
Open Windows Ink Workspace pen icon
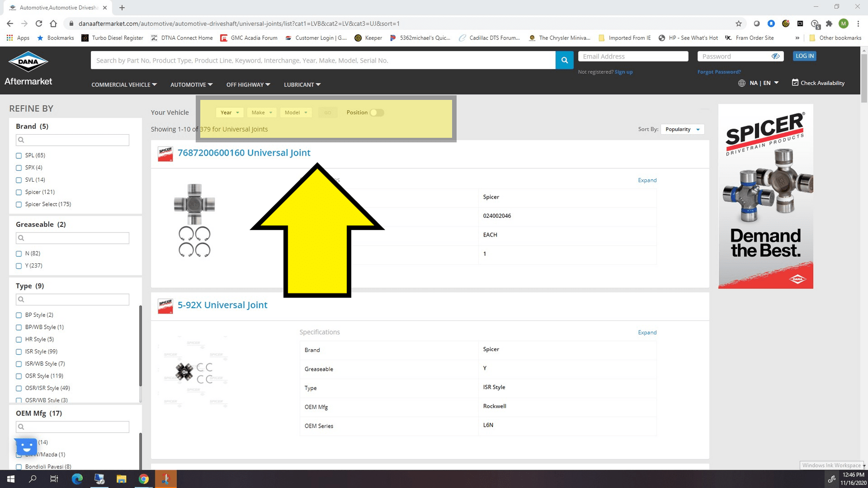click(832, 479)
